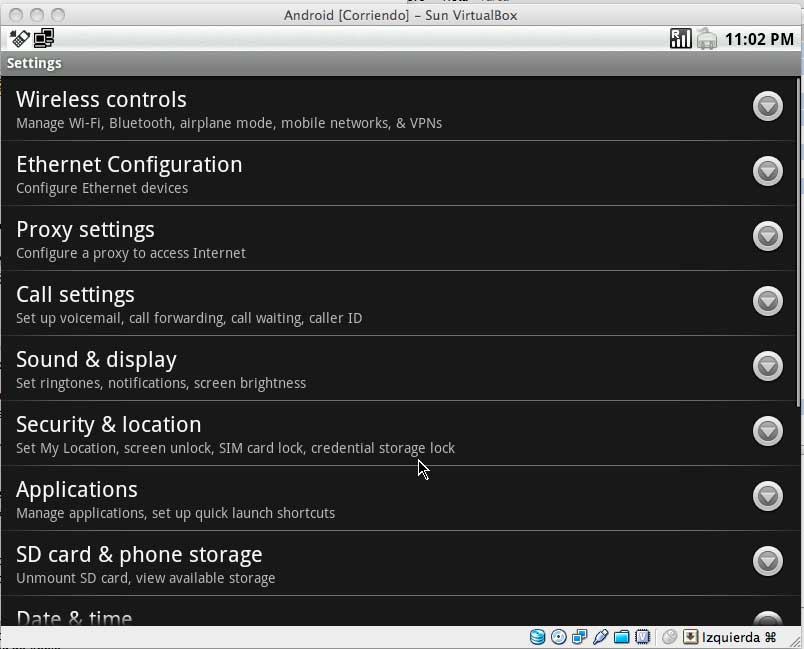The width and height of the screenshot is (804, 649).
Task: Open the Sound & display entry
Action: (x=398, y=369)
